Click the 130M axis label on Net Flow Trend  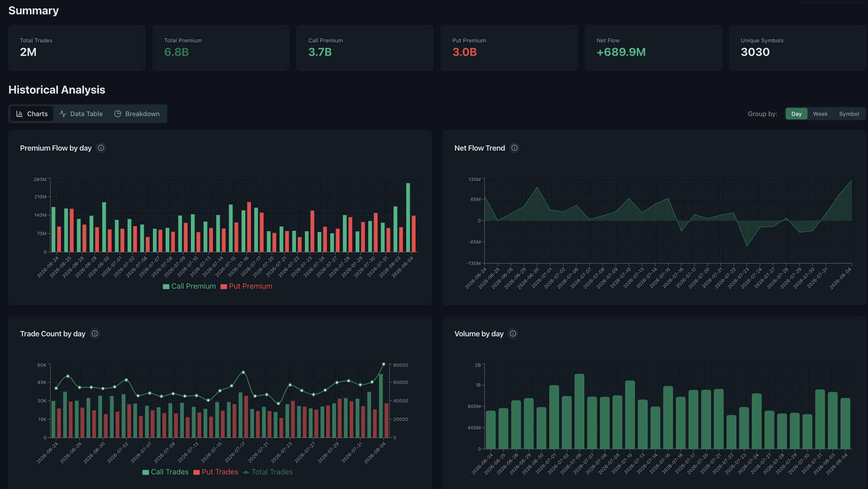pos(474,179)
